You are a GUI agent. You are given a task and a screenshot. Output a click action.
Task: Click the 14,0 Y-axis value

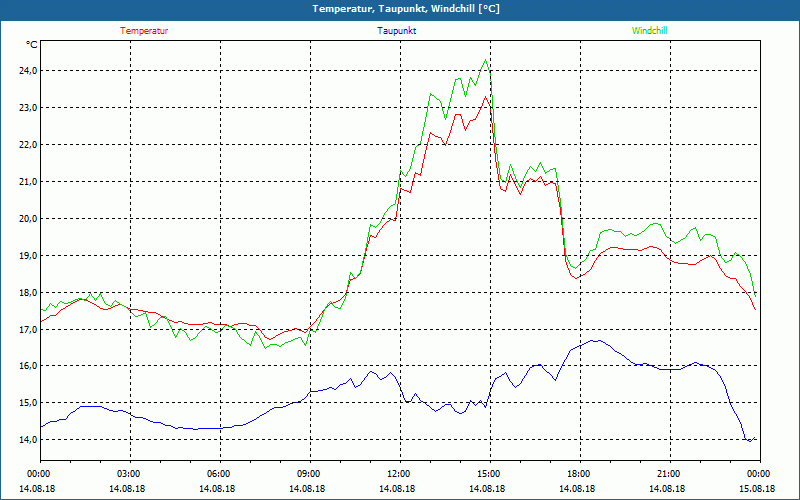(28, 440)
